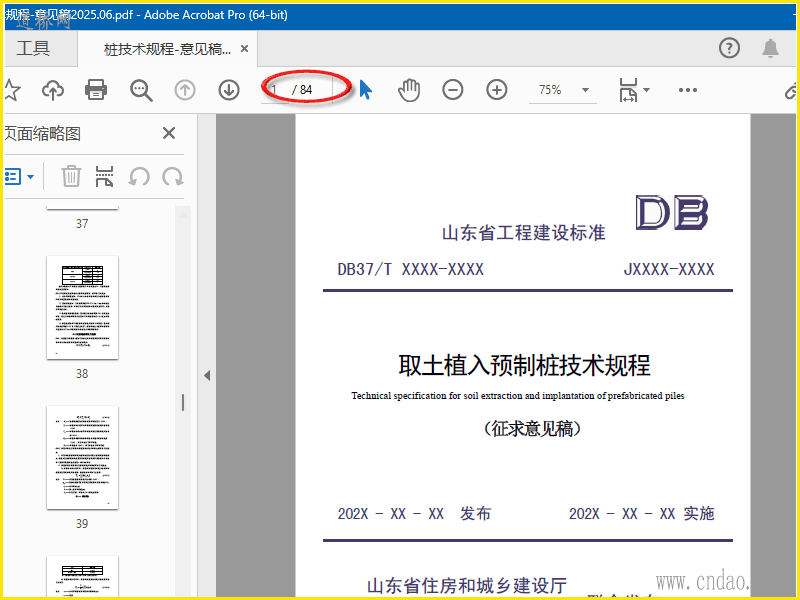The width and height of the screenshot is (800, 600).
Task: Open the more tools ellipsis menu
Action: 688,90
